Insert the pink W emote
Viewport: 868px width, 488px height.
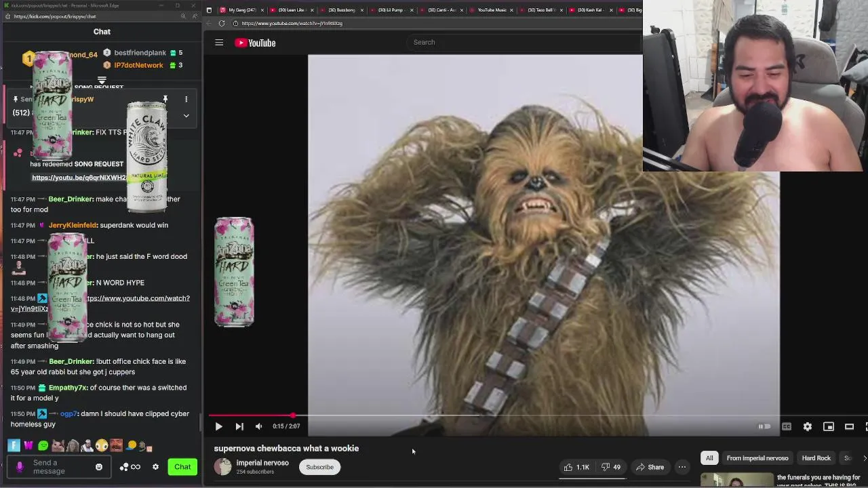pos(28,445)
